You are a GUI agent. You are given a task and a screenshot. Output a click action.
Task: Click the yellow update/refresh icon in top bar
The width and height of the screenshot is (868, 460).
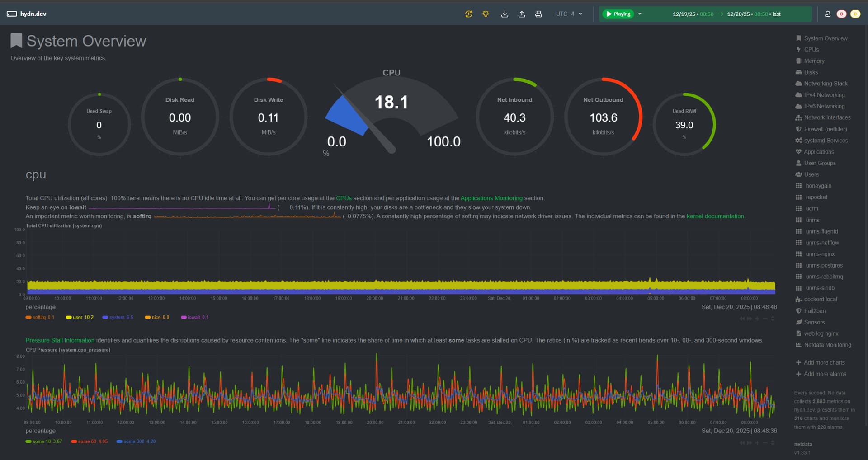click(468, 14)
